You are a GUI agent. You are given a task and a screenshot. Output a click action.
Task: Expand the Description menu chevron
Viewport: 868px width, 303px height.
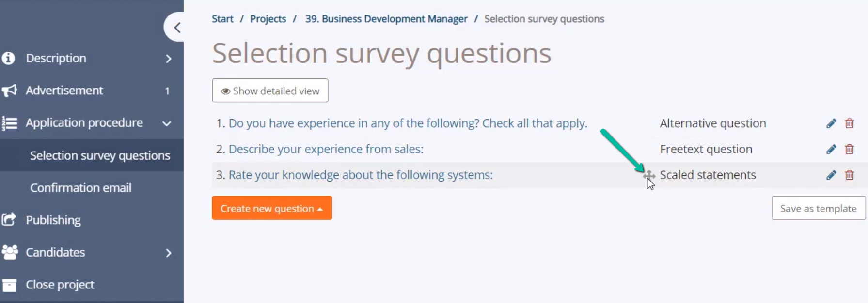point(168,59)
